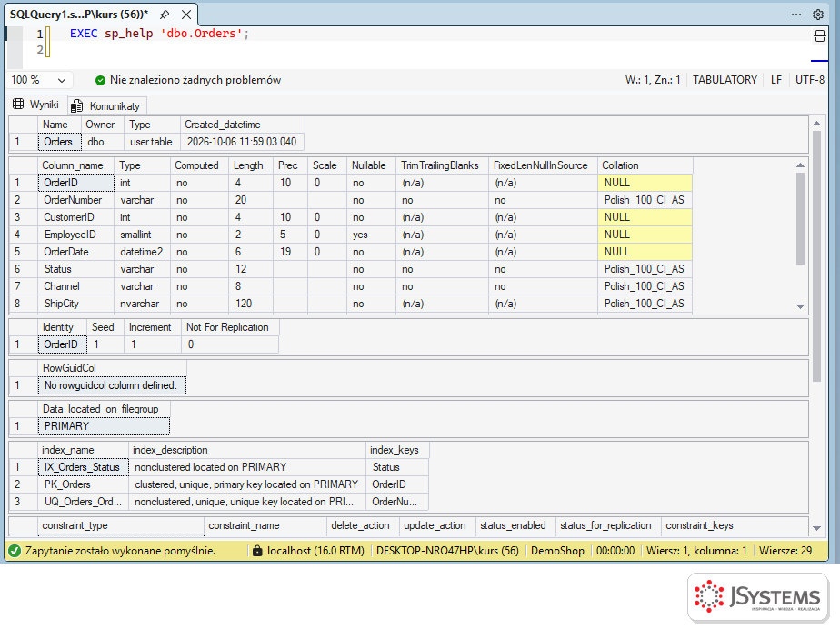This screenshot has width=840, height=629.
Task: Click inside the query editor on line 2
Action: [x=428, y=50]
